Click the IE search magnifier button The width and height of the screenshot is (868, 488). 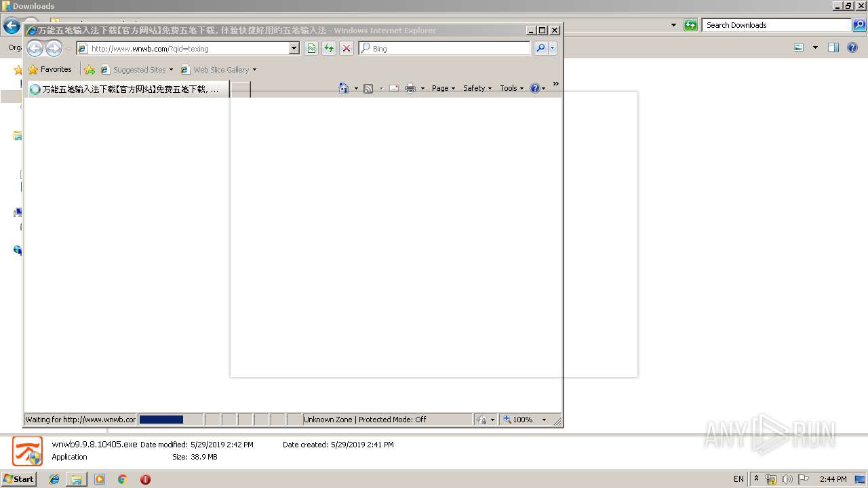tap(540, 48)
